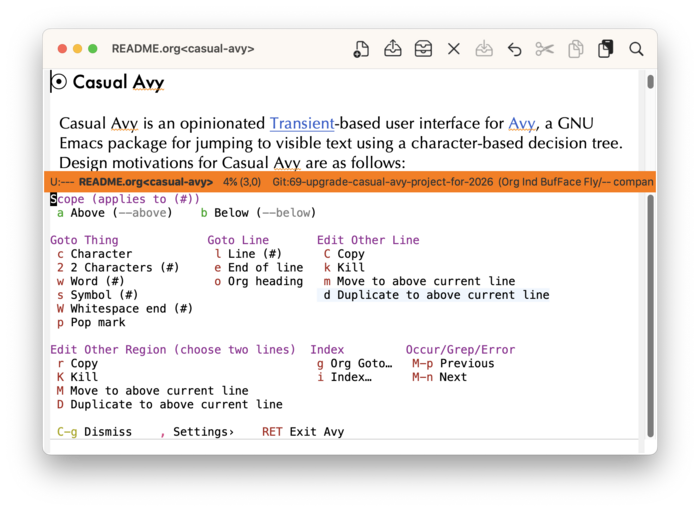Image resolution: width=700 pixels, height=511 pixels.
Task: Click the README.org<casual-avy> window title
Action: [x=183, y=49]
